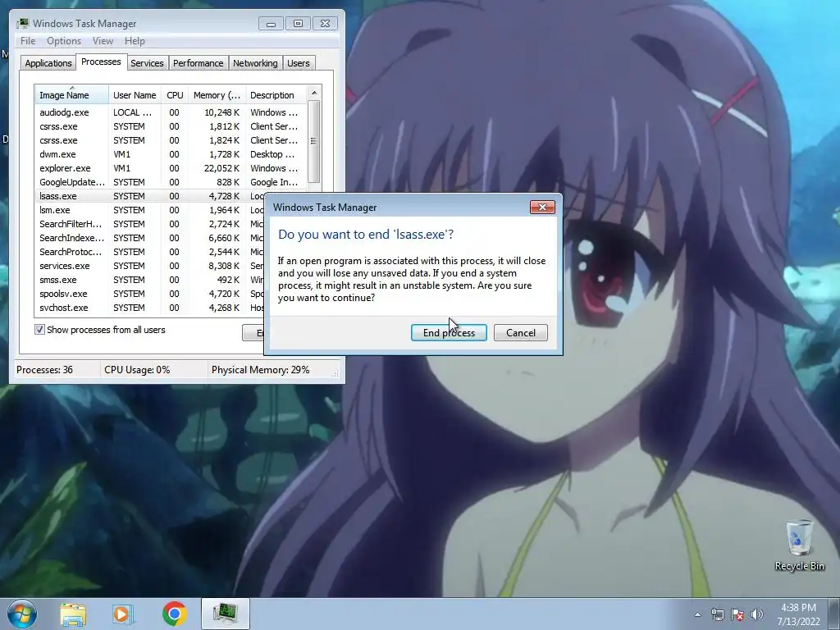This screenshot has width=840, height=630.
Task: Open the network status tray icon
Action: point(717,614)
